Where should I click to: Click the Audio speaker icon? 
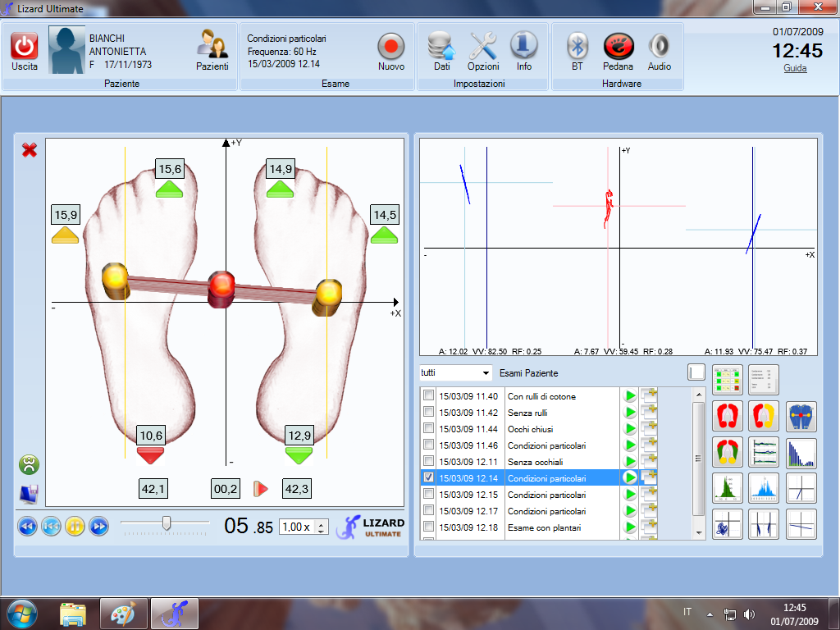pos(659,46)
